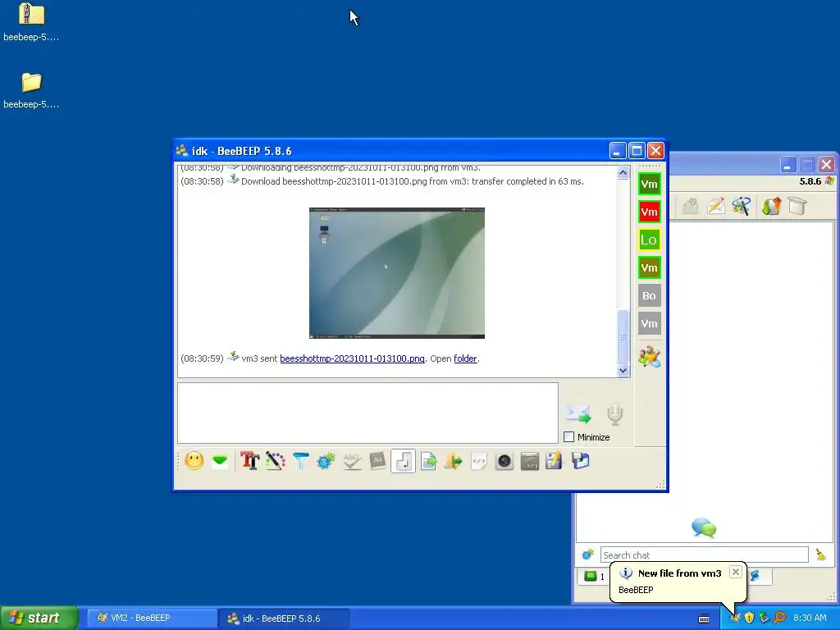Screen dimensions: 840x630
Task: Click the floppy with pencil save-as icon
Action: tap(554, 461)
